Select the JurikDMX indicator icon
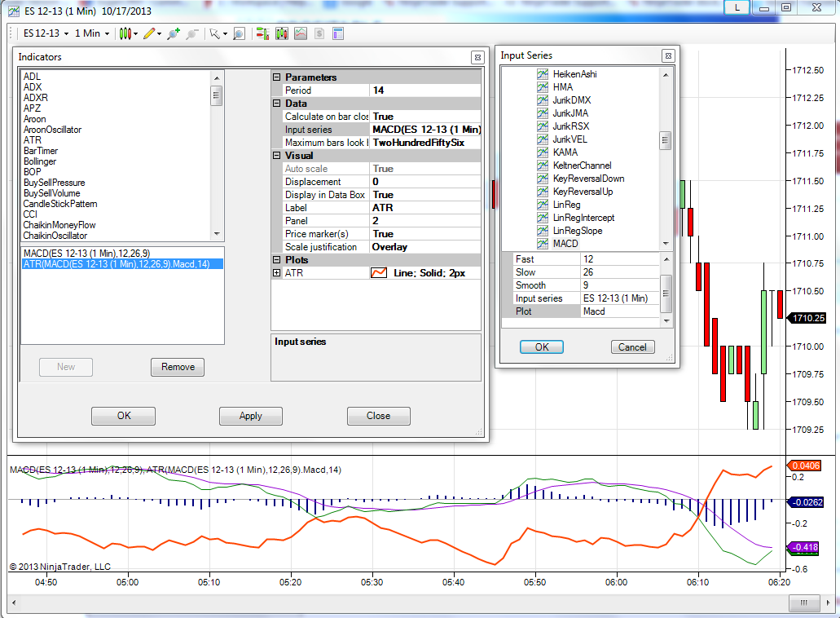The height and width of the screenshot is (618, 840). (x=543, y=100)
